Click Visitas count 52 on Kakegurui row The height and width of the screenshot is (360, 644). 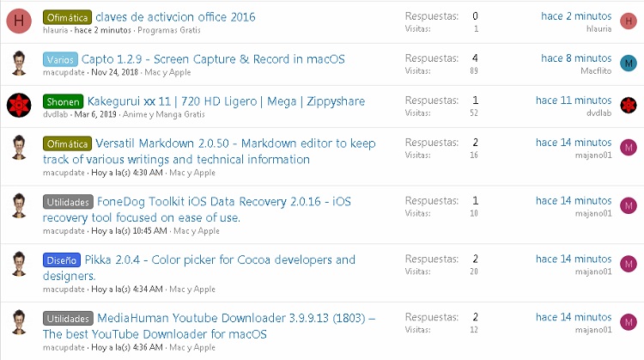point(474,113)
